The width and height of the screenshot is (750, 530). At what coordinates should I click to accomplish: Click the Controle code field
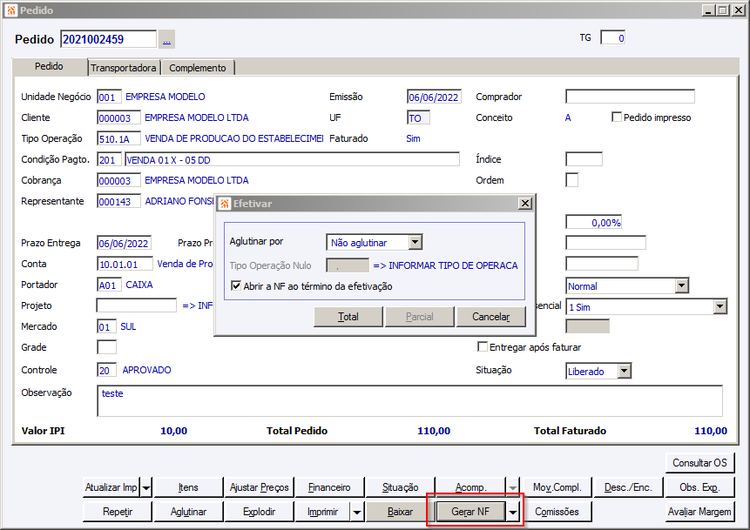107,370
